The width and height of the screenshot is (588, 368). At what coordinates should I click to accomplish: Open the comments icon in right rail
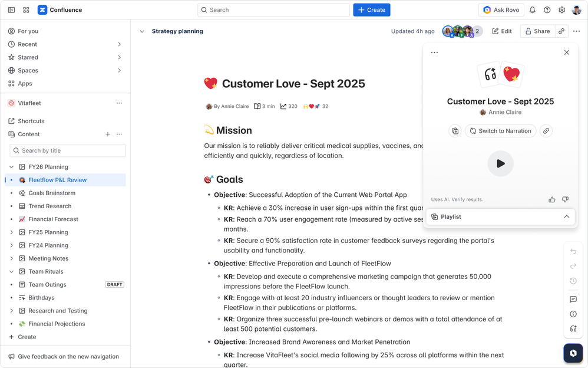[573, 299]
